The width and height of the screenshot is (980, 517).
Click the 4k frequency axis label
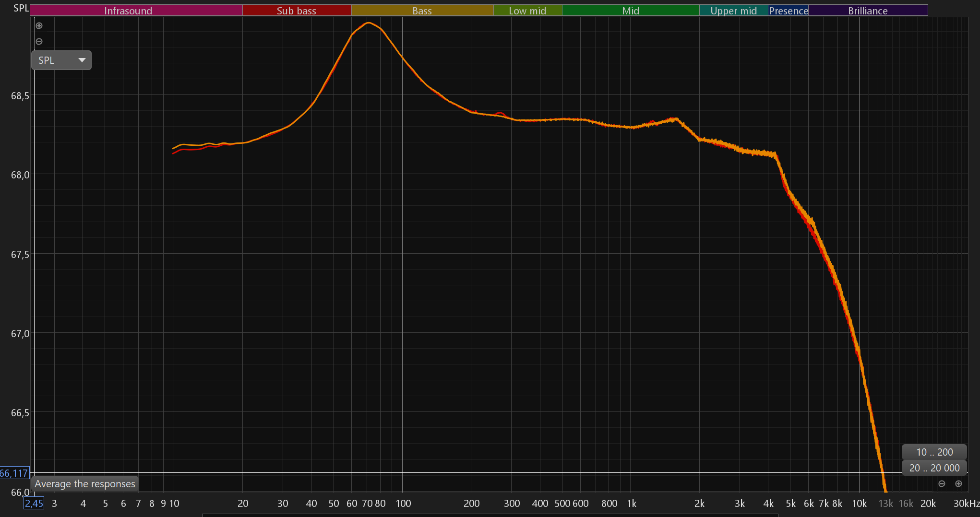(768, 504)
